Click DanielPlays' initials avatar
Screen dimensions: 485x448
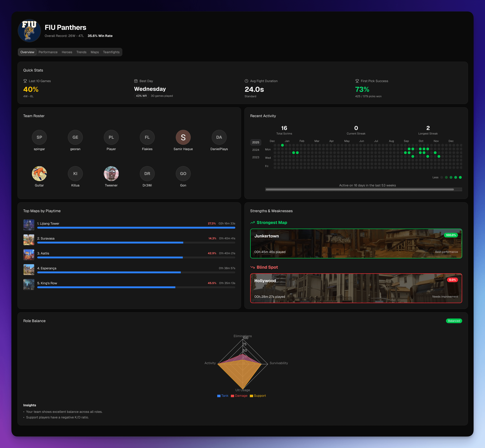coord(219,137)
